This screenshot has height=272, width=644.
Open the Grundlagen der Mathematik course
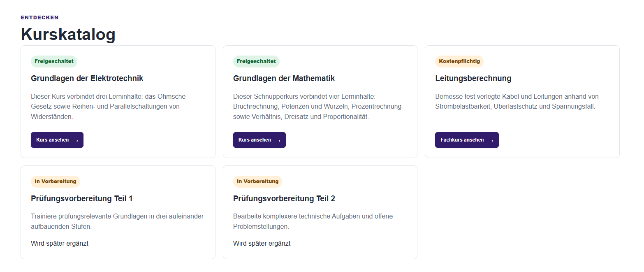(x=259, y=140)
